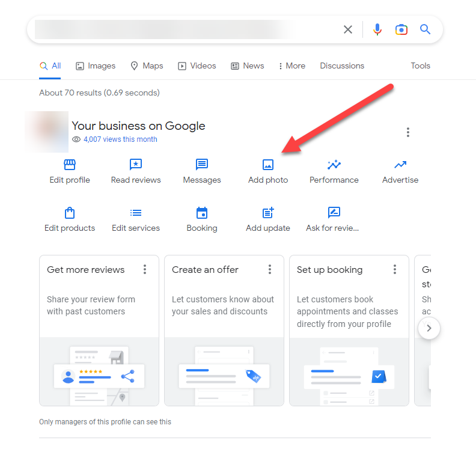Image resolution: width=476 pixels, height=458 pixels.
Task: Click the Create an offer card illustration
Action: [224, 371]
